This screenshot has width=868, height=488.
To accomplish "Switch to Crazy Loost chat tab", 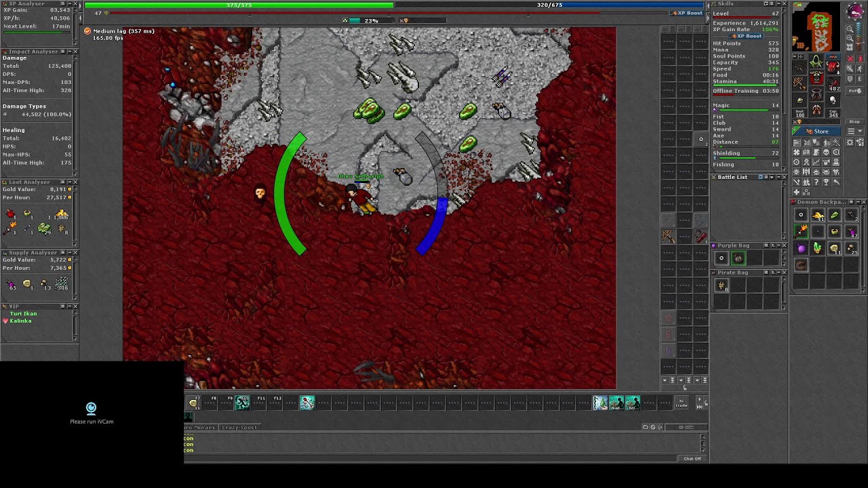I will tap(239, 427).
